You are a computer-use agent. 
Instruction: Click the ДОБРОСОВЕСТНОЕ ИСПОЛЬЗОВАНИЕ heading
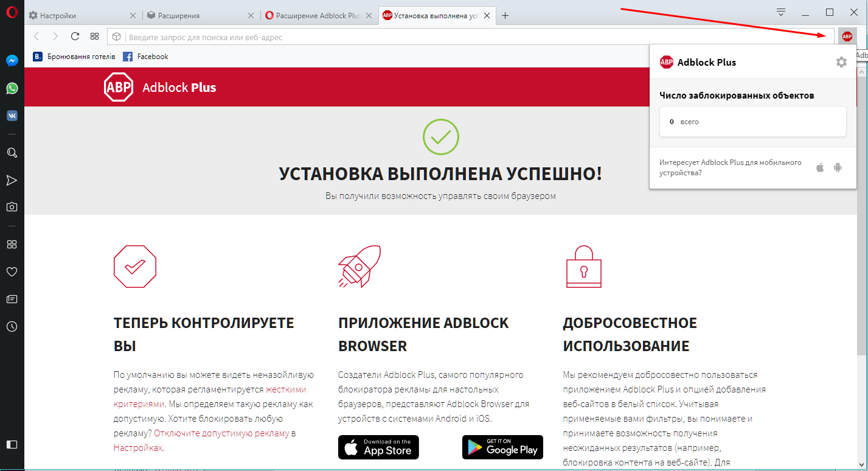point(630,334)
